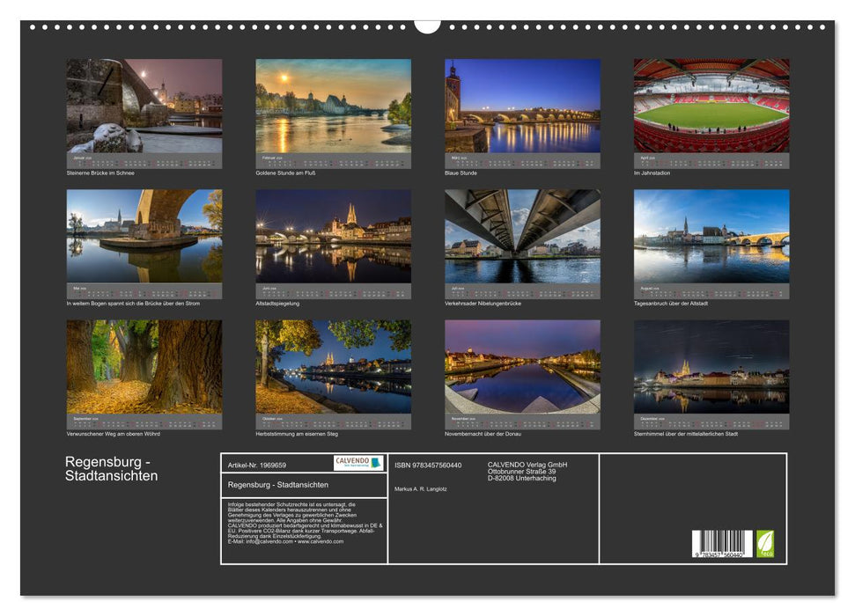Click the 'Goldene Stunde am Fluß' caption

click(x=288, y=175)
